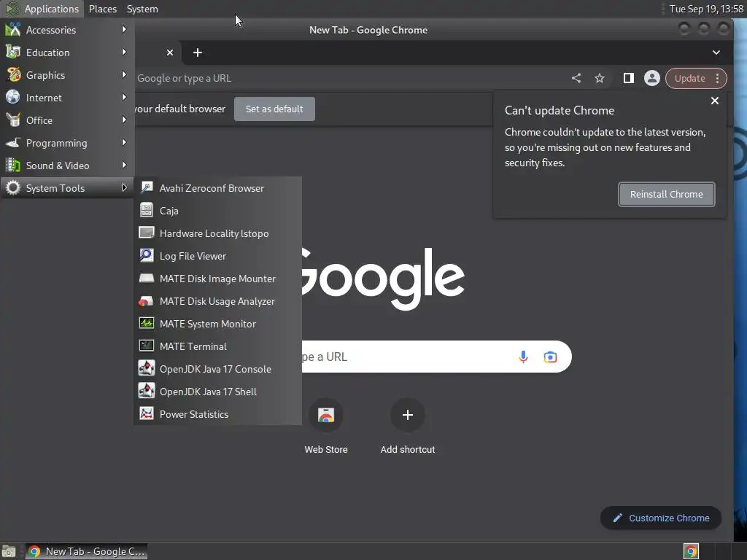Click MATE Disk Image Mounter icon

pos(146,278)
